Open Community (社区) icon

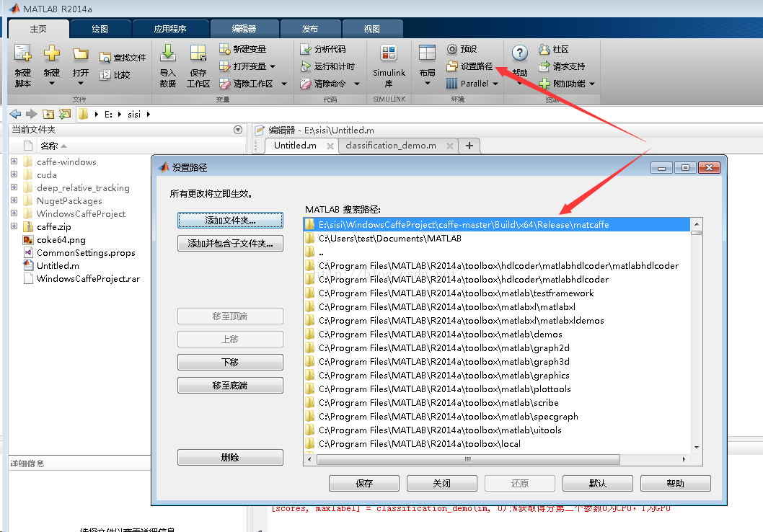click(x=544, y=49)
